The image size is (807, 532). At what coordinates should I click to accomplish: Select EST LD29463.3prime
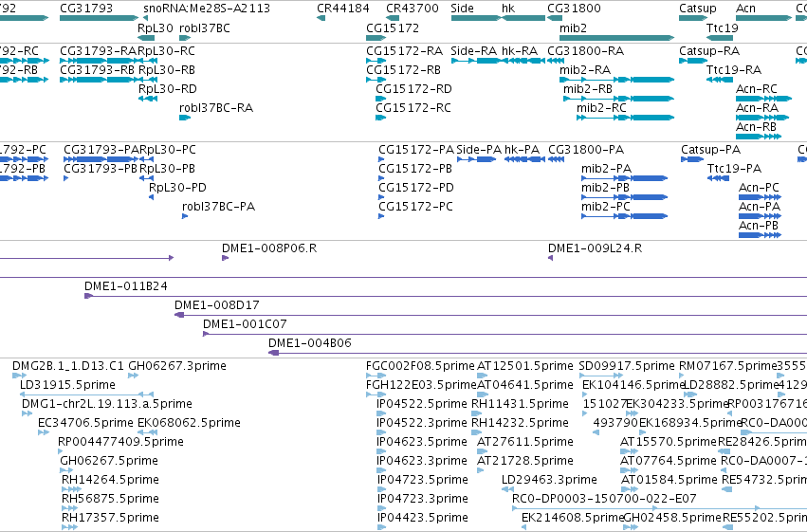[549, 480]
